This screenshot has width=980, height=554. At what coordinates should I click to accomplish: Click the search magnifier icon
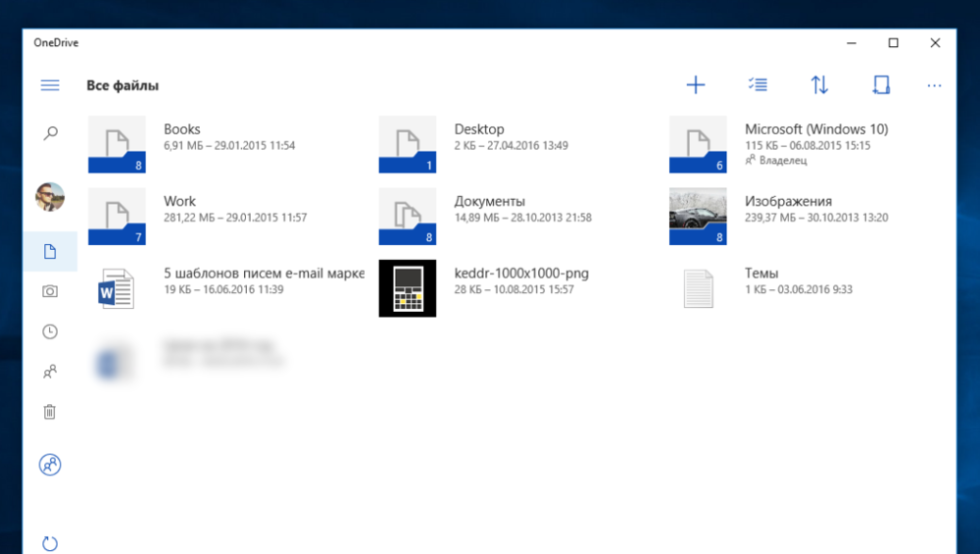coord(50,133)
